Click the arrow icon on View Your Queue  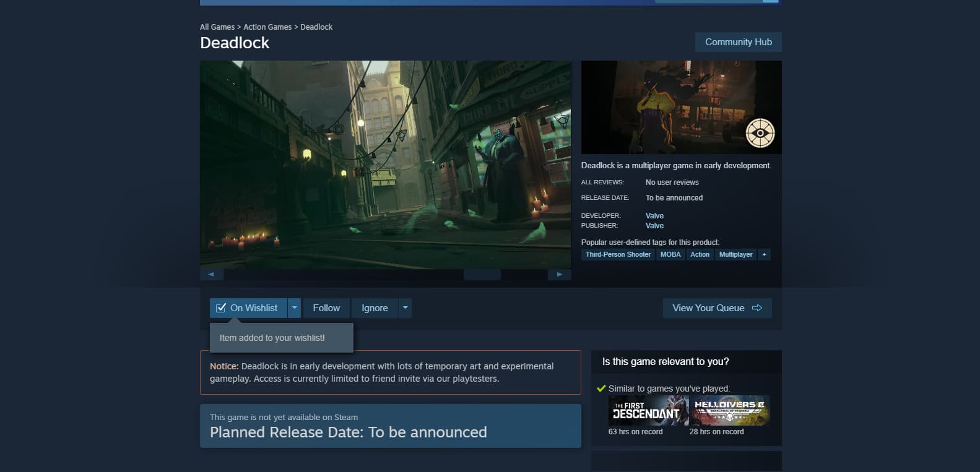coord(757,308)
